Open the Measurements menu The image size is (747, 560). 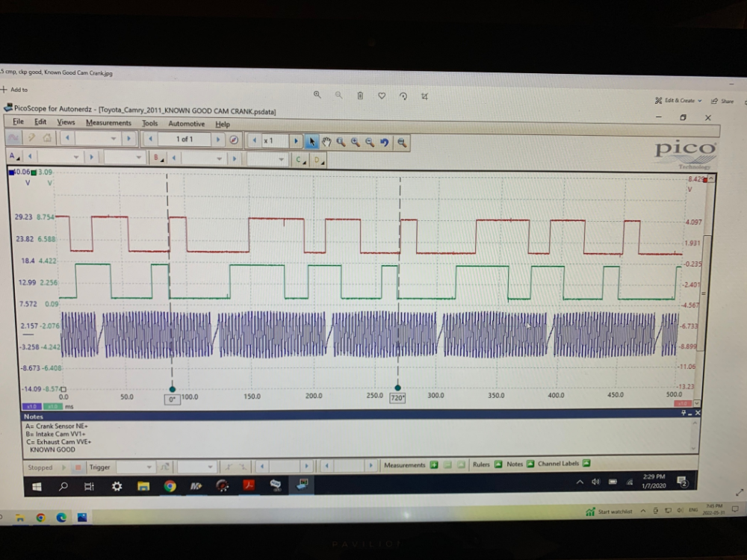108,123
